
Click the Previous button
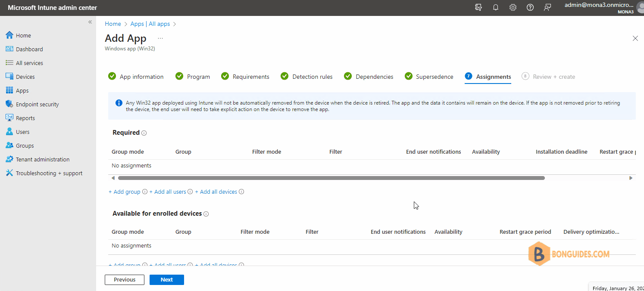pos(125,280)
